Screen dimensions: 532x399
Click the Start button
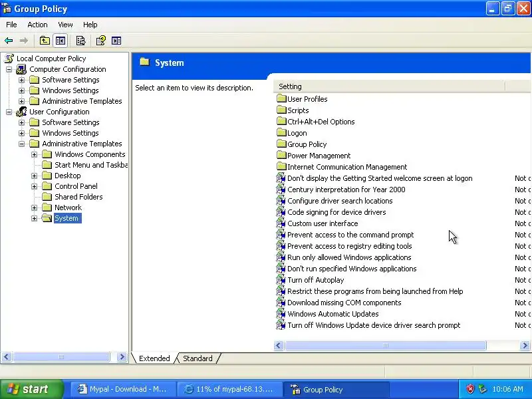[x=31, y=389]
